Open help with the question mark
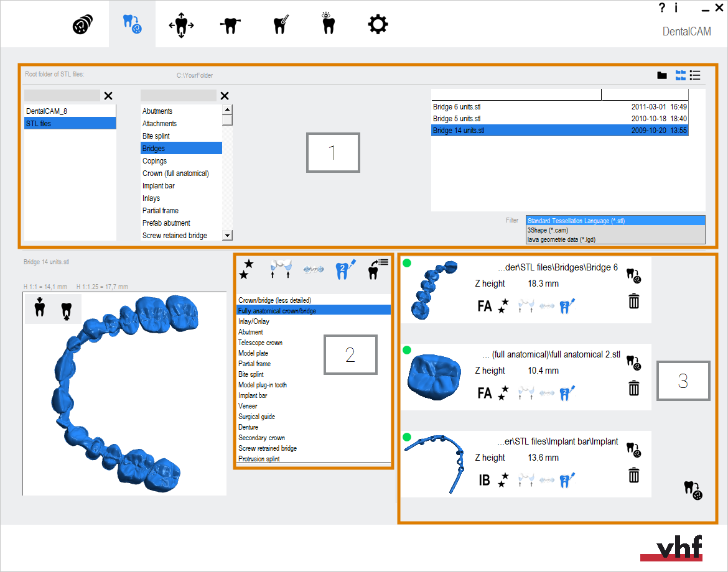 click(662, 7)
